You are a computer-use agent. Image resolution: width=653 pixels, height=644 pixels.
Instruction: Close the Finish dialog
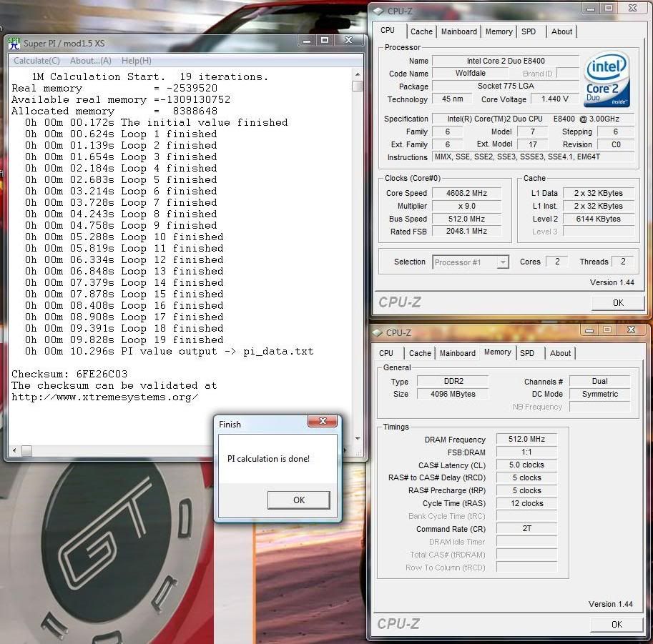click(323, 421)
